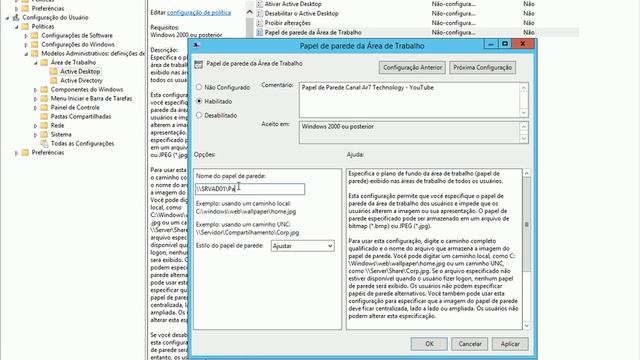
Task: Open the configuração de política link
Action: pos(199,13)
